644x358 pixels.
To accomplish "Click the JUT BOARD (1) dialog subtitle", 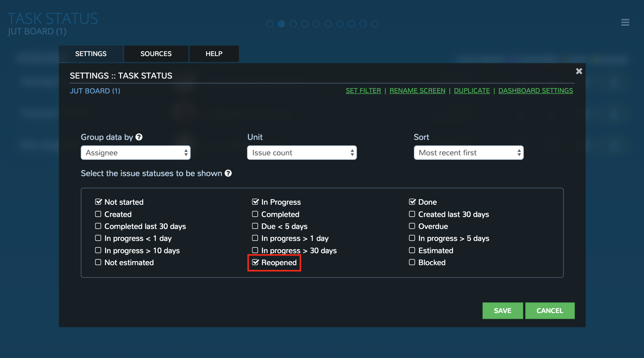I will click(95, 91).
